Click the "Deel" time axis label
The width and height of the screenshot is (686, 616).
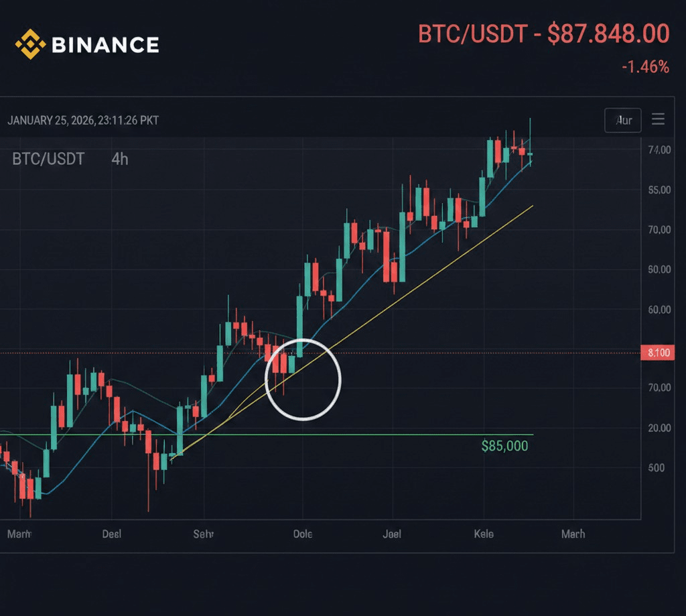coord(112,534)
